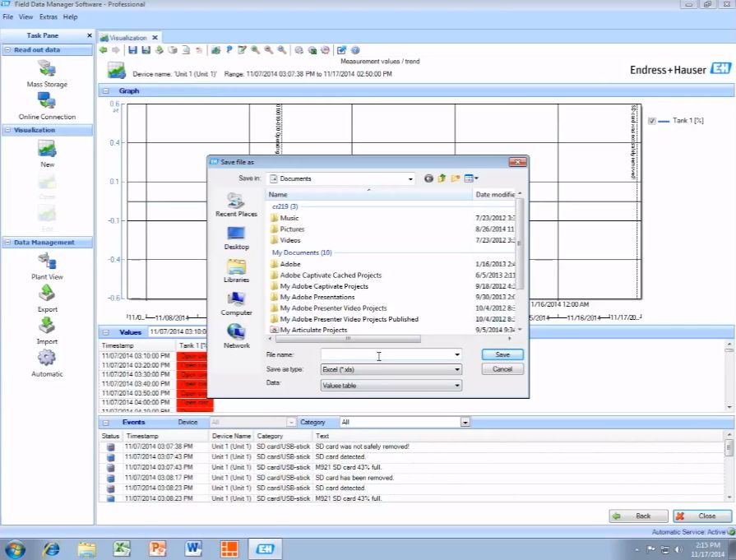This screenshot has width=736, height=560.
Task: Click the edit window icon near help
Action: click(342, 50)
